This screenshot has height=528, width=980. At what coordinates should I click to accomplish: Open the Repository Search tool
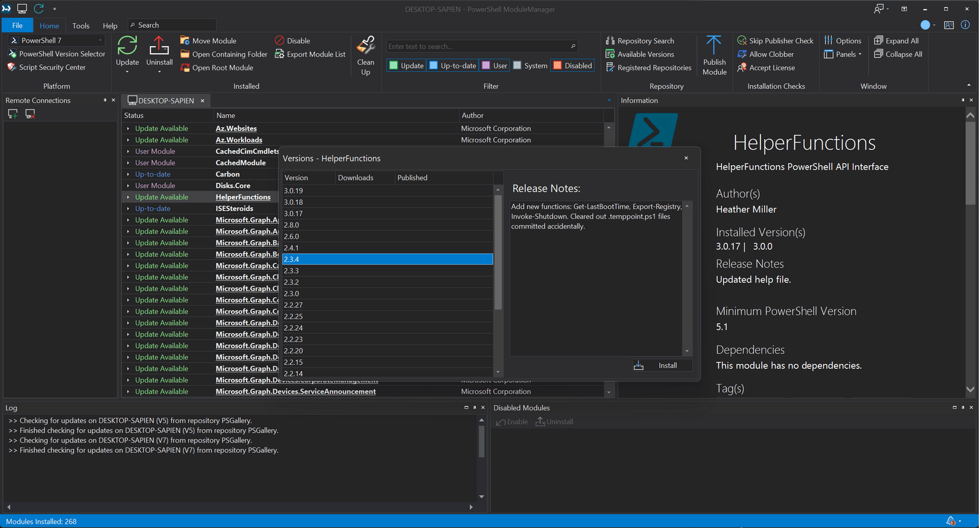click(640, 41)
